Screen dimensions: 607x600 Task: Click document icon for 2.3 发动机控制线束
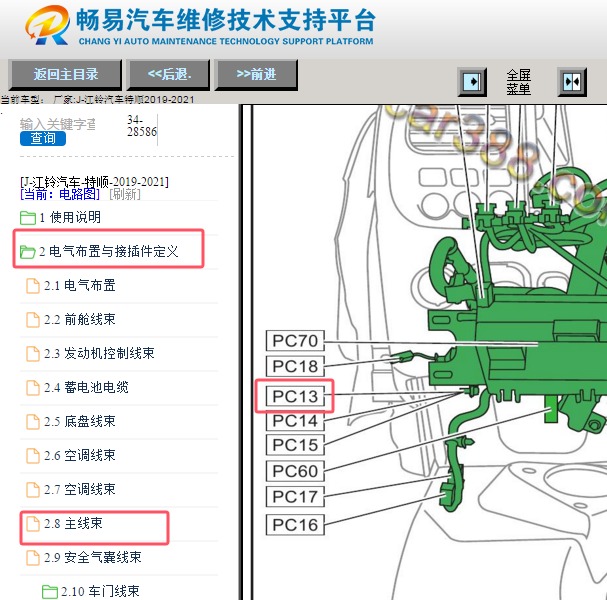pos(33,354)
